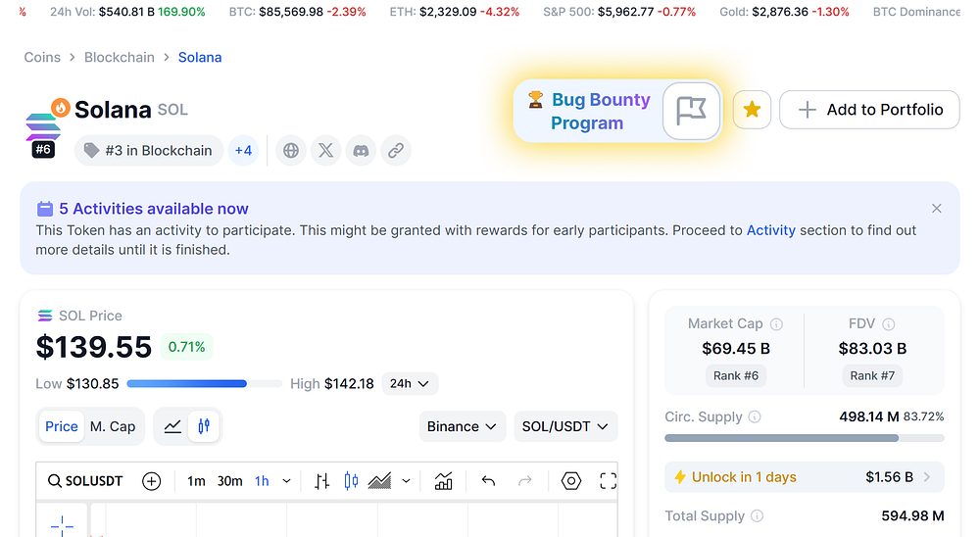Click the $139.55 SOL price
The height and width of the screenshot is (537, 980).
pyautogui.click(x=94, y=347)
